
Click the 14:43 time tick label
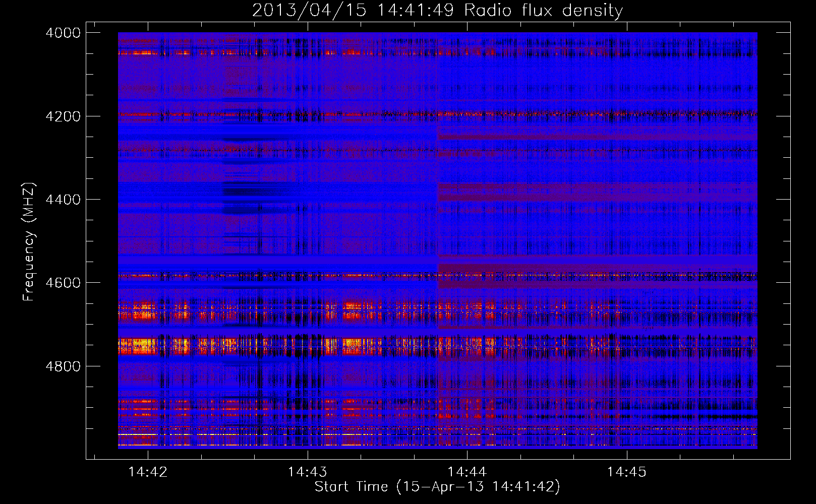pos(307,472)
